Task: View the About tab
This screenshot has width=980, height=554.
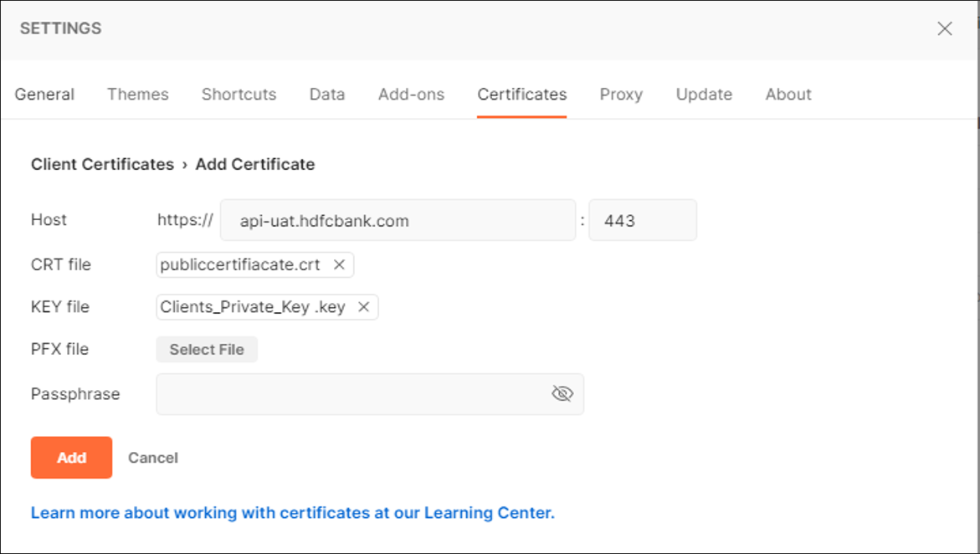Action: tap(788, 95)
